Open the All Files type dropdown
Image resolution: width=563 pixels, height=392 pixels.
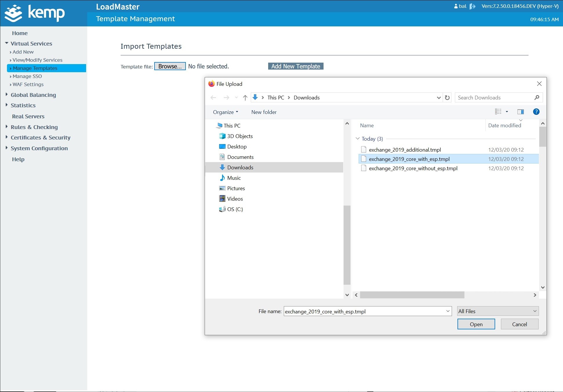click(x=497, y=311)
